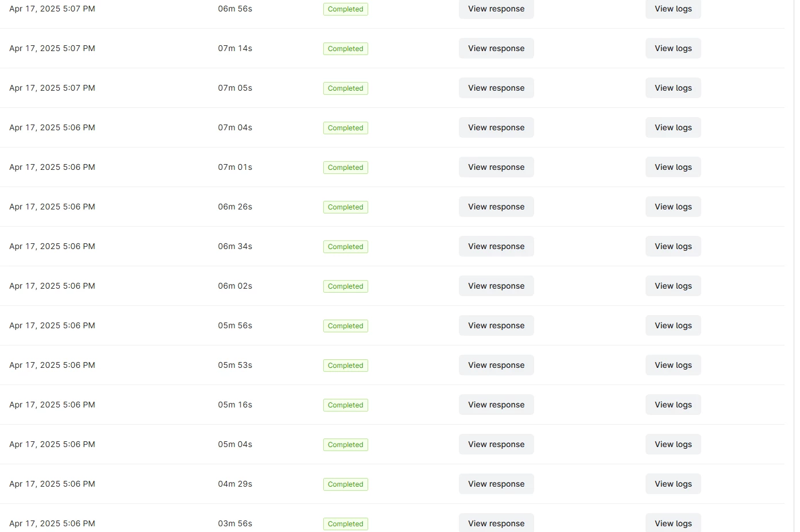View response for the 05m 16s run
The height and width of the screenshot is (532, 800).
coord(496,405)
